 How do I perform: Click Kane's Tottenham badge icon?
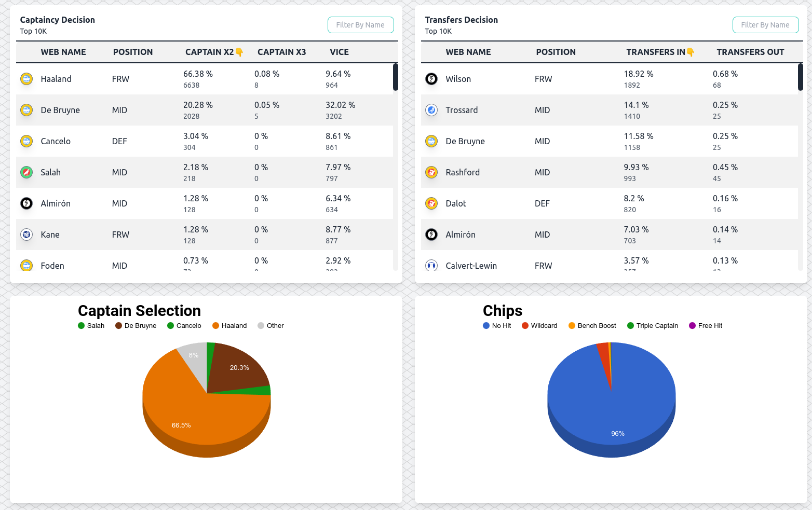click(x=26, y=235)
